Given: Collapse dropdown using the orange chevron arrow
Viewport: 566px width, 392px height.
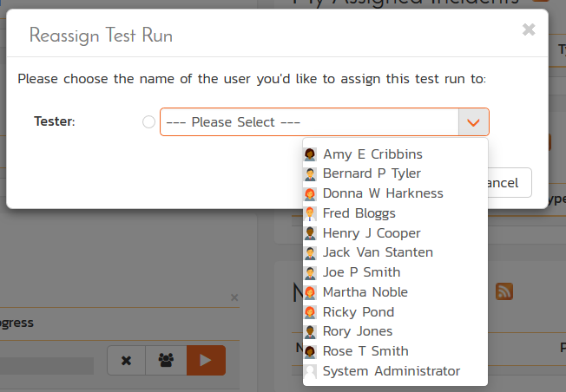Looking at the screenshot, I should (x=473, y=122).
